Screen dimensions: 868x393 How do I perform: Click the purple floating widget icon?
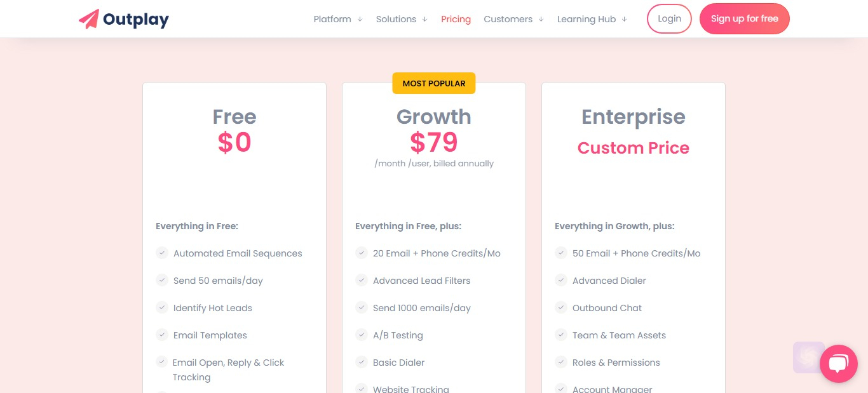[808, 357]
